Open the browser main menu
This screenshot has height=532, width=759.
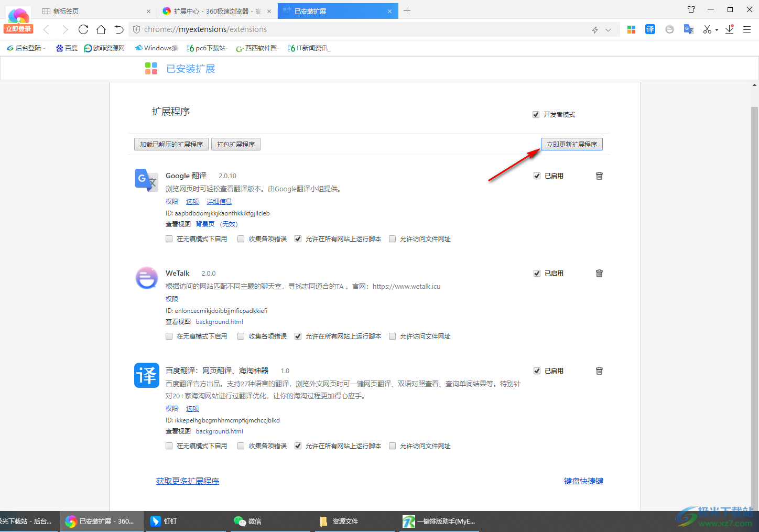click(x=747, y=29)
